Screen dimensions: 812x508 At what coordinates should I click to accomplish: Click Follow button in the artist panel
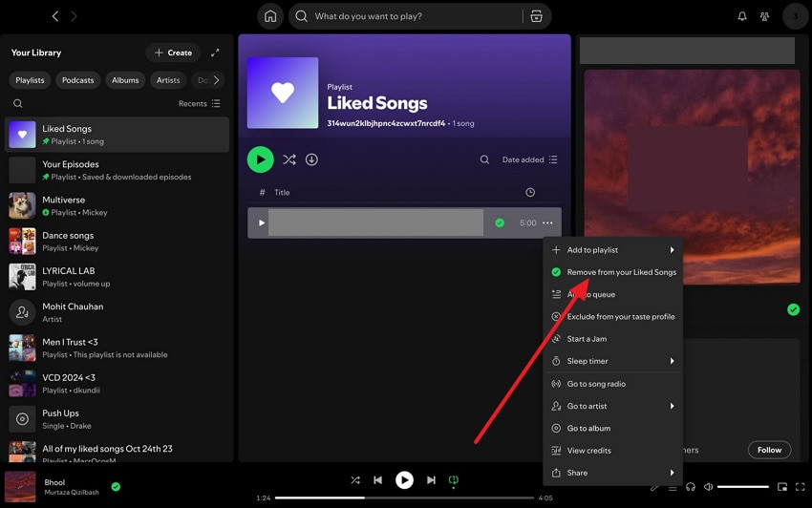770,450
